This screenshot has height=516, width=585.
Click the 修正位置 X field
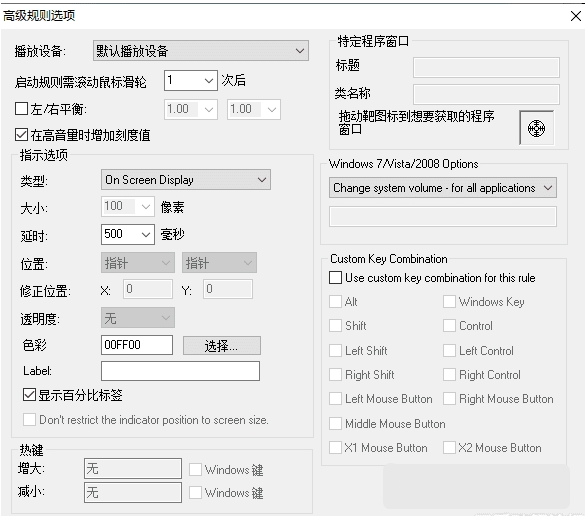click(x=148, y=289)
